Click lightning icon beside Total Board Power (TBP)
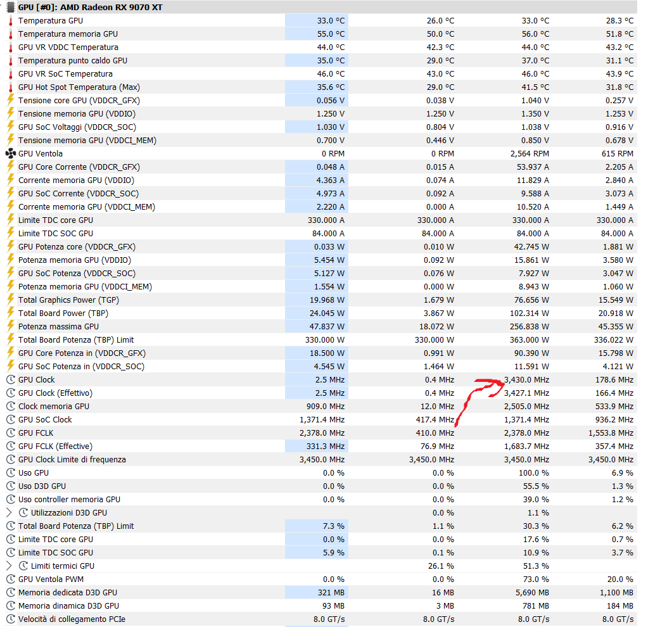 11,312
